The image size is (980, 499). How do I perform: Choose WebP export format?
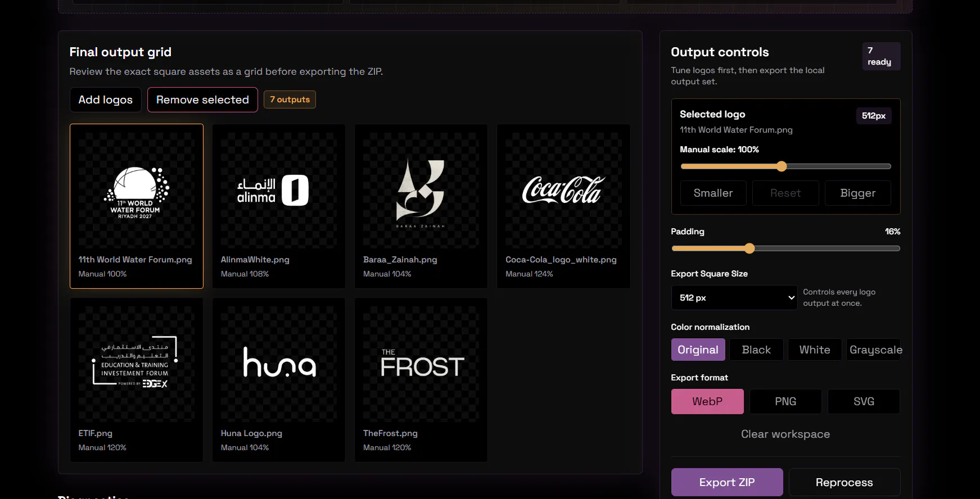click(707, 402)
